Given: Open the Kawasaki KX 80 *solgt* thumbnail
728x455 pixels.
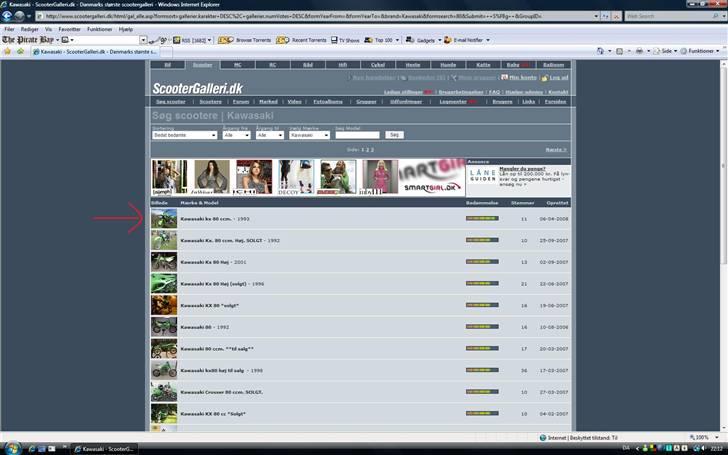Looking at the screenshot, I should 164,305.
